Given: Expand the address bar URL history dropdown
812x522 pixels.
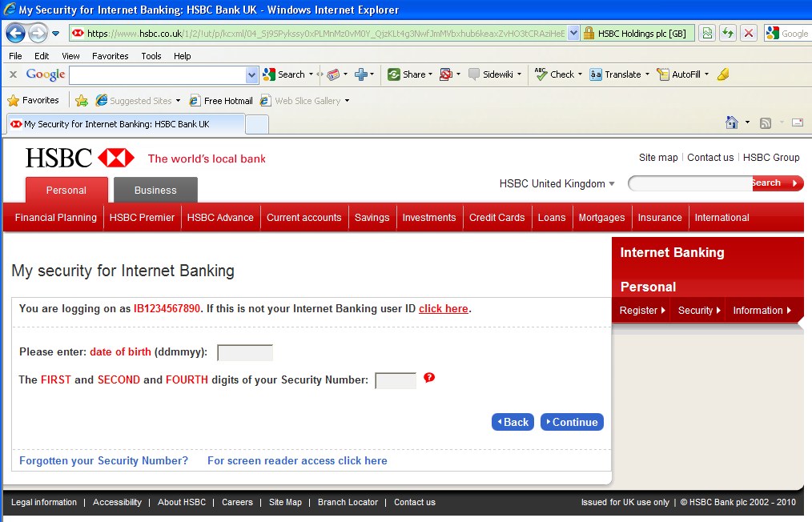Looking at the screenshot, I should click(573, 33).
